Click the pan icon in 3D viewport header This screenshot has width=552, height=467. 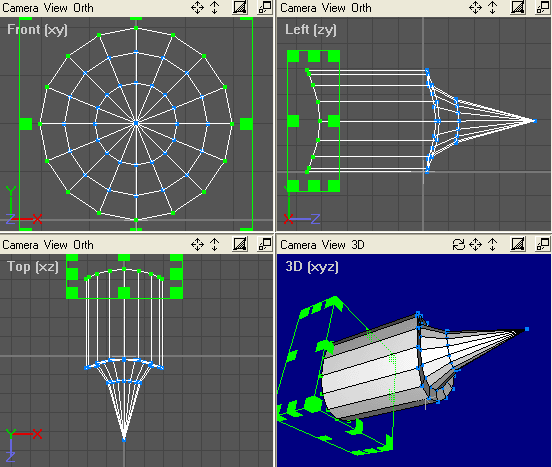[x=475, y=244]
